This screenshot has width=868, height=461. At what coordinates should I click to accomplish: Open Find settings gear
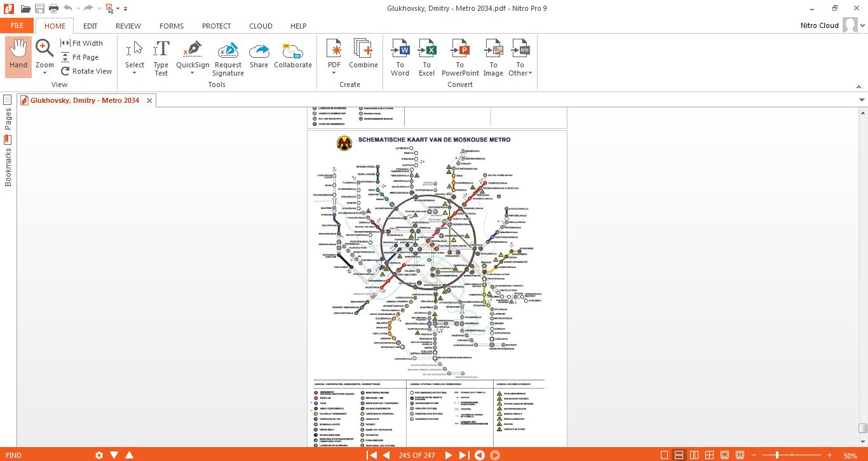click(x=98, y=455)
